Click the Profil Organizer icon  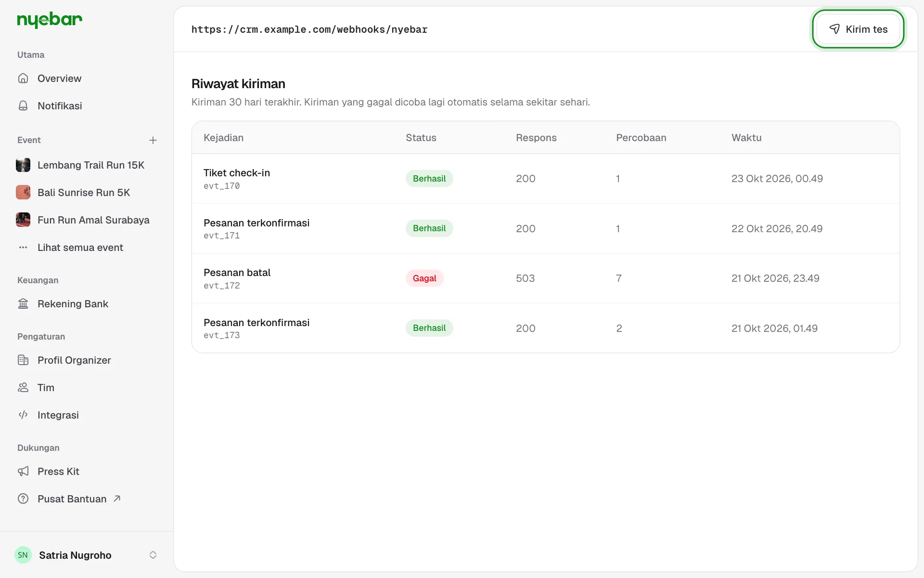click(x=23, y=360)
